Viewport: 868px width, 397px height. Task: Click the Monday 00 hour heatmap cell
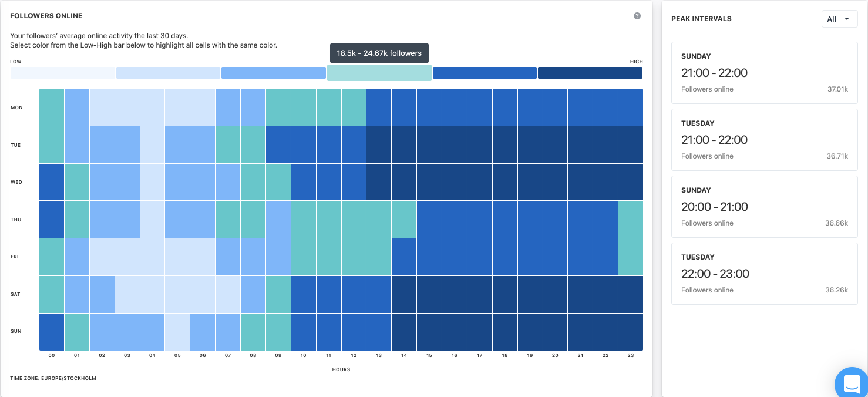coord(52,107)
